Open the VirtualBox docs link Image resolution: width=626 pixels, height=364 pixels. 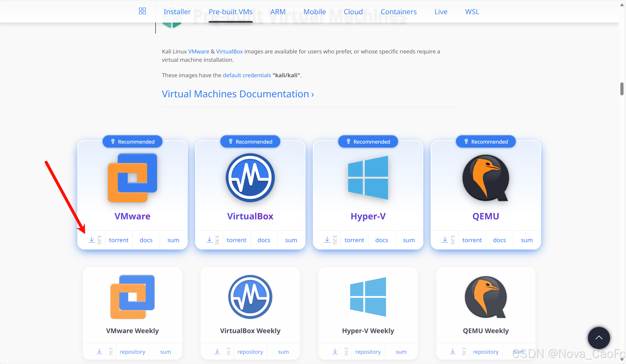pyautogui.click(x=264, y=240)
